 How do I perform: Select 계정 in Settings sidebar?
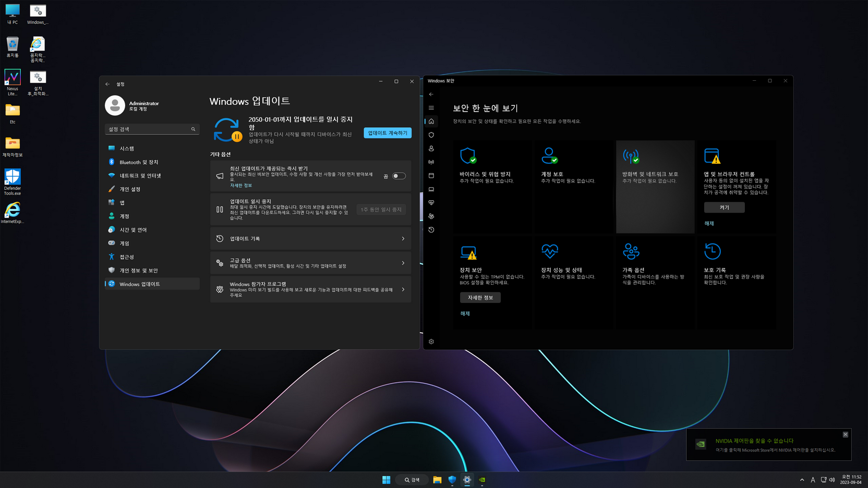point(152,216)
